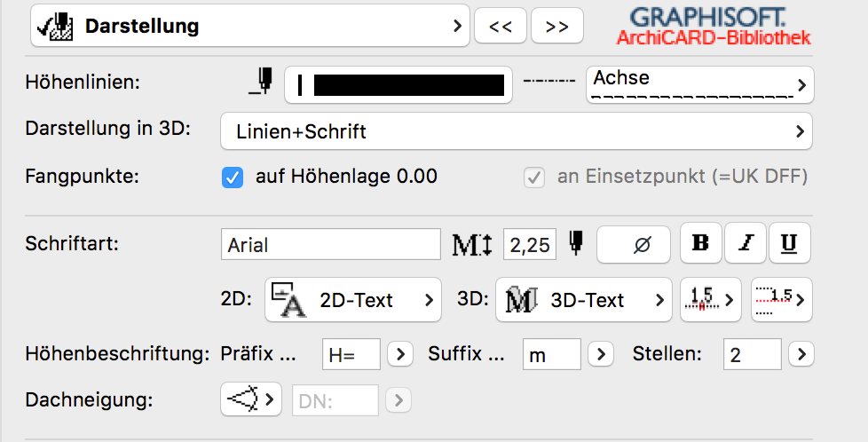Open the 2D-Text style selector
The width and height of the screenshot is (868, 442).
[352, 300]
